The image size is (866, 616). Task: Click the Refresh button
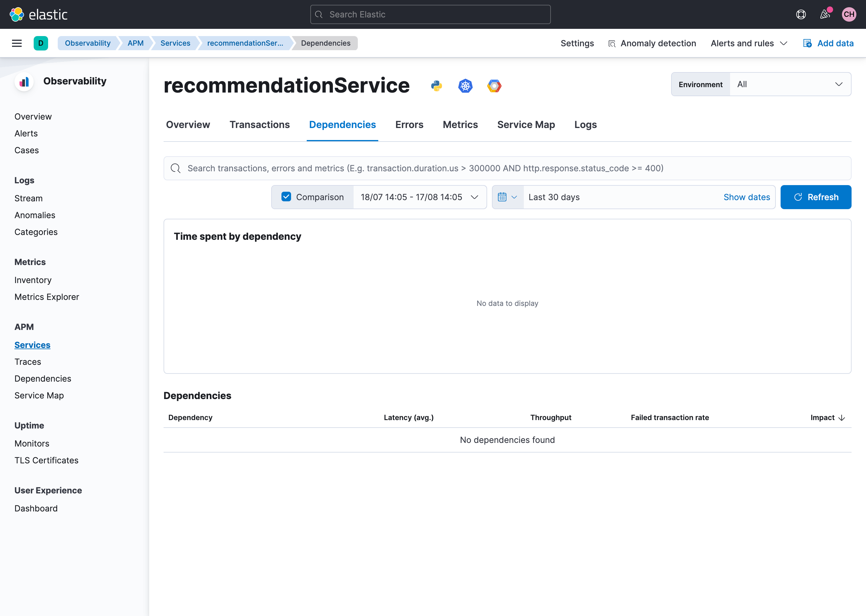816,197
